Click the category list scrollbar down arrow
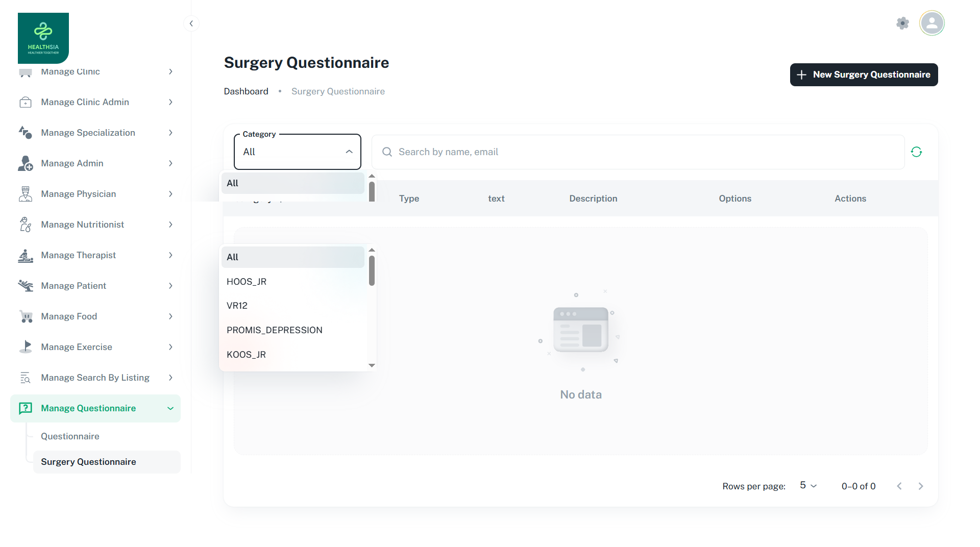Viewport: 980px width, 547px height. coord(372,365)
